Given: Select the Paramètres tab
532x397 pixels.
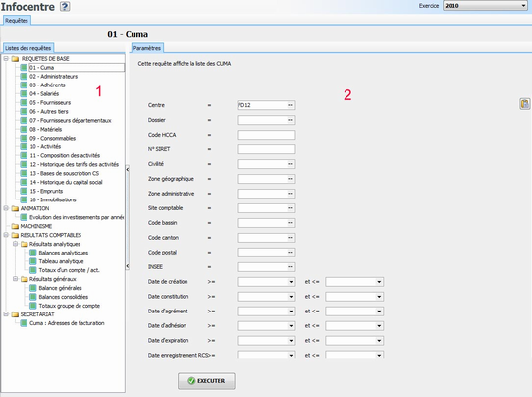Looking at the screenshot, I should [x=147, y=48].
